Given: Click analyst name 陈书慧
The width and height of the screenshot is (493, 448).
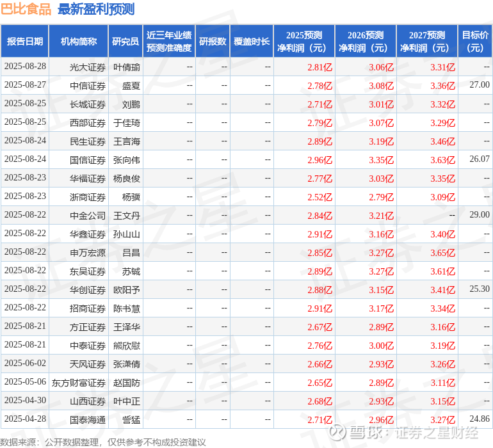Looking at the screenshot, I should pos(126,308).
